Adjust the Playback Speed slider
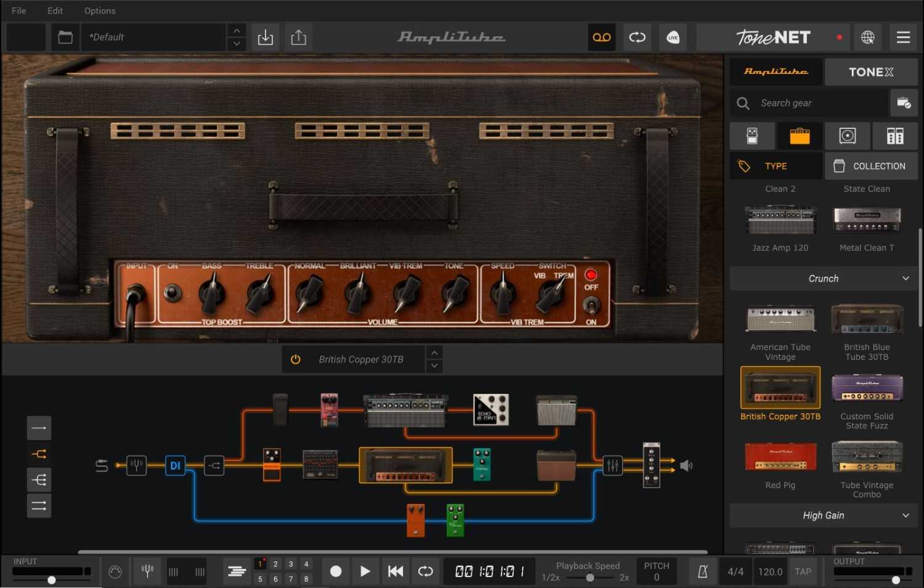 (590, 578)
